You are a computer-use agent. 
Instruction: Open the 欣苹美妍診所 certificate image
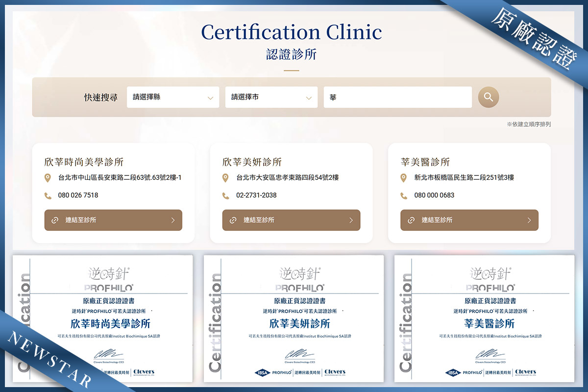tap(294, 318)
